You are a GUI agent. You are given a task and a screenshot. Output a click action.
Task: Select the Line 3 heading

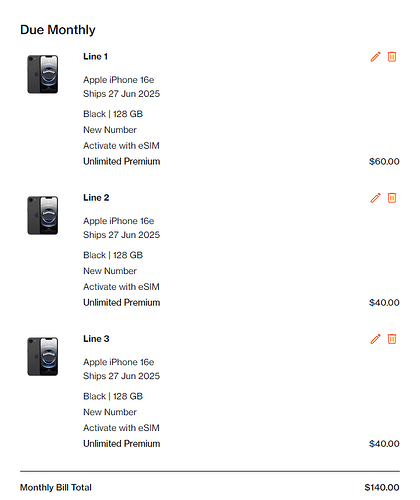click(96, 339)
